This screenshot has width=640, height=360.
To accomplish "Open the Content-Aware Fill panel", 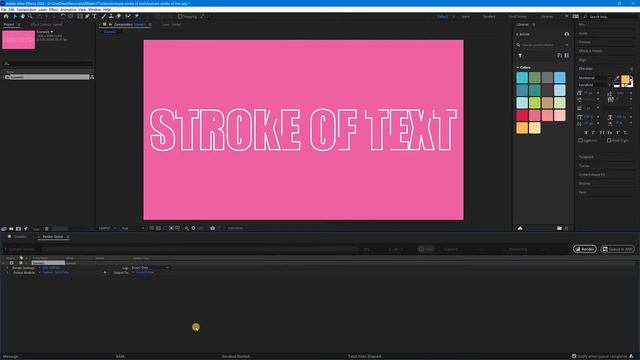I will 592,175.
